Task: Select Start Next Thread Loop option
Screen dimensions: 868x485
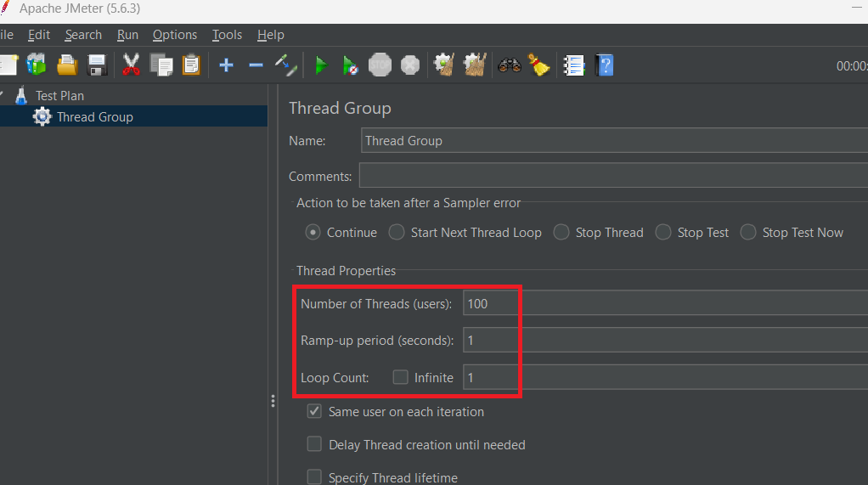Action: point(397,233)
